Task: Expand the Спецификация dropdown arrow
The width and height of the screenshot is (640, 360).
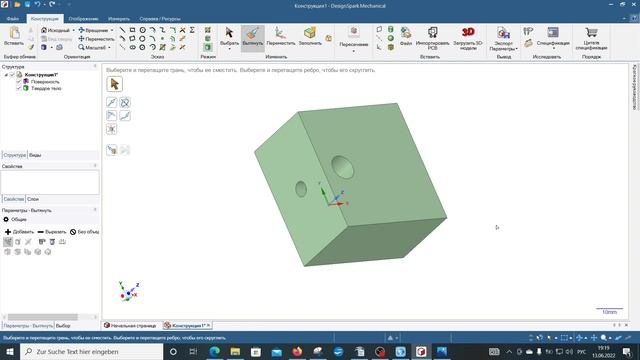Action: point(553,49)
